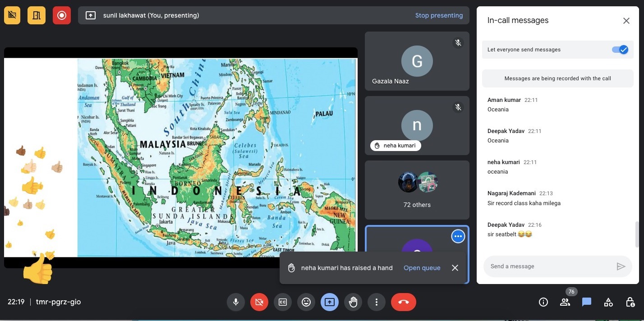
Task: Turn on the camera
Action: 259,302
